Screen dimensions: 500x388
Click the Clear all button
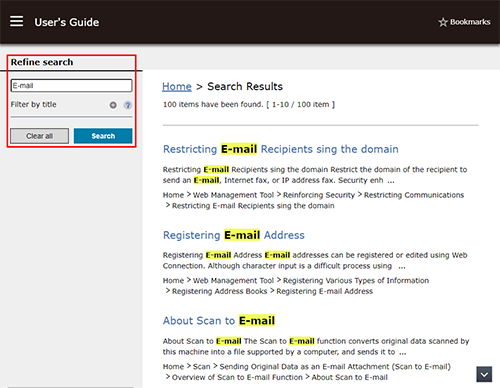point(39,136)
